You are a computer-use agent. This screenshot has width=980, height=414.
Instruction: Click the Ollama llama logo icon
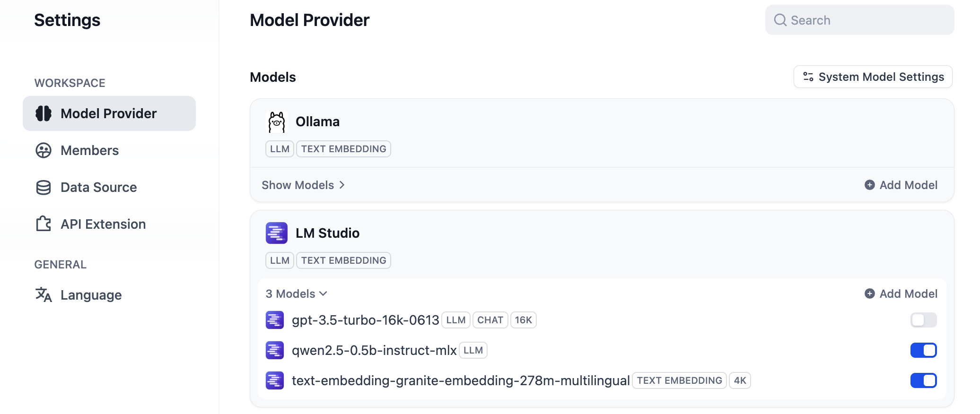tap(277, 122)
